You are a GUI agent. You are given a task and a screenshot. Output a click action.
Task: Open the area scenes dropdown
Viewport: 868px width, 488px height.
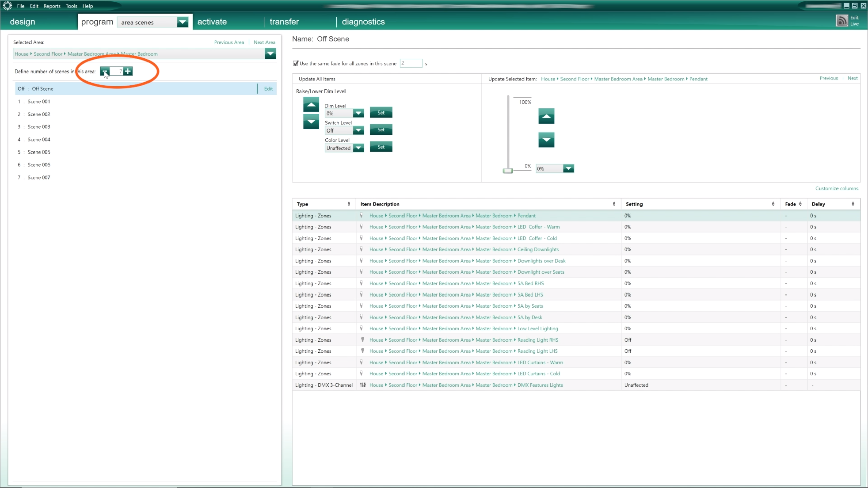(182, 22)
